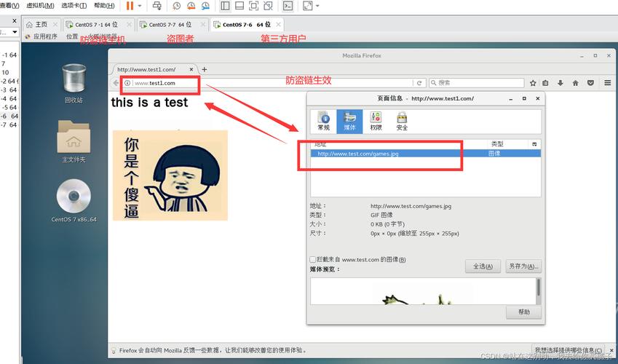Open the 应用程序 menu on the CentOS panel
Viewport: 618px width, 364px height.
point(41,36)
